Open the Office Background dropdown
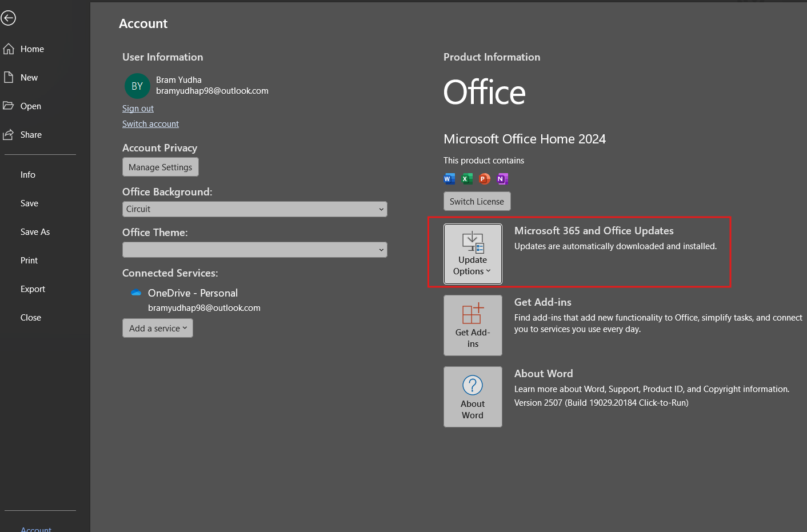 pyautogui.click(x=255, y=209)
